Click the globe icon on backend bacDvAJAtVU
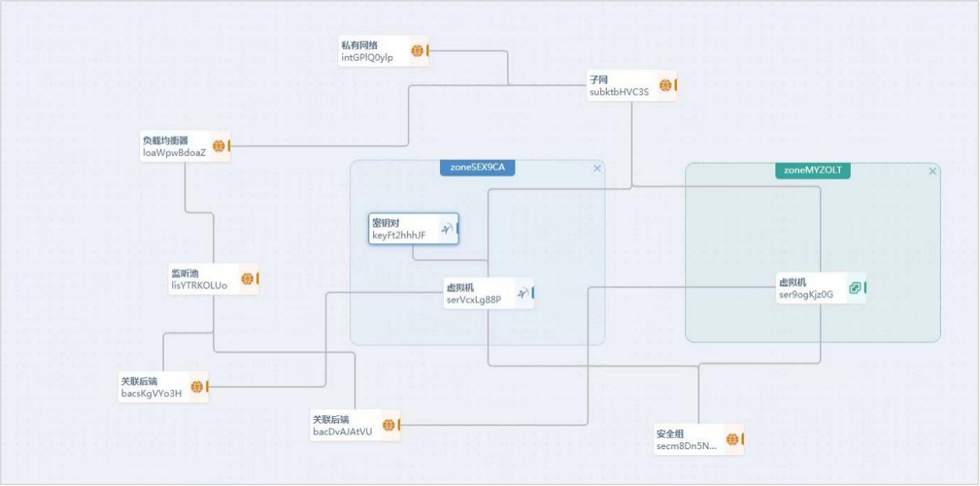980x486 pixels. click(x=388, y=425)
